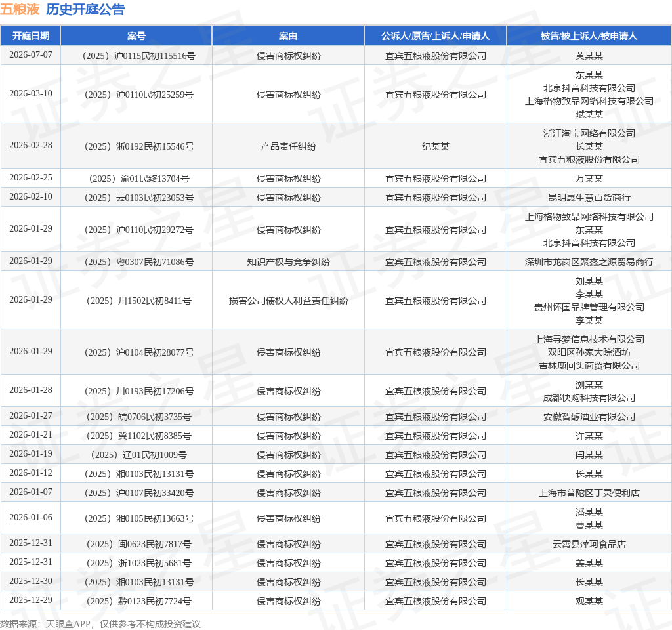Click case number 川1502民初8411号
The height and width of the screenshot is (630, 672).
pos(139,301)
